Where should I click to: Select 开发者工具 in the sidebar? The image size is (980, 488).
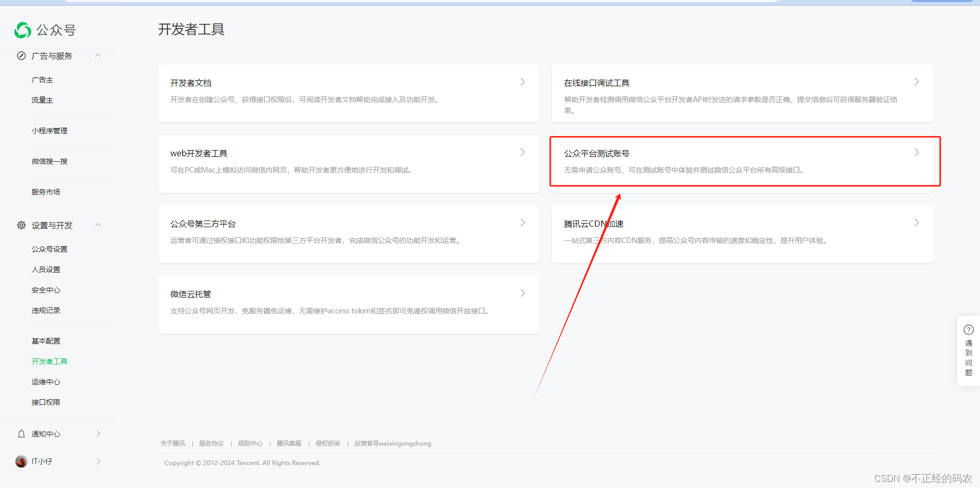tap(50, 361)
